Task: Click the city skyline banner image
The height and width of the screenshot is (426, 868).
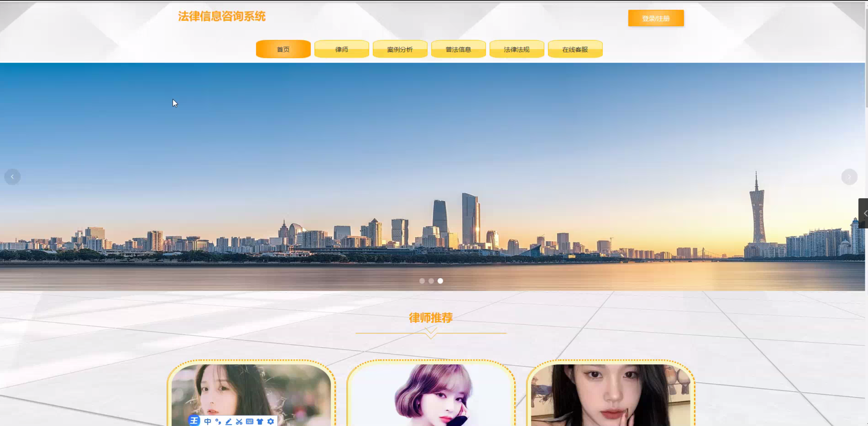Action: pyautogui.click(x=432, y=177)
